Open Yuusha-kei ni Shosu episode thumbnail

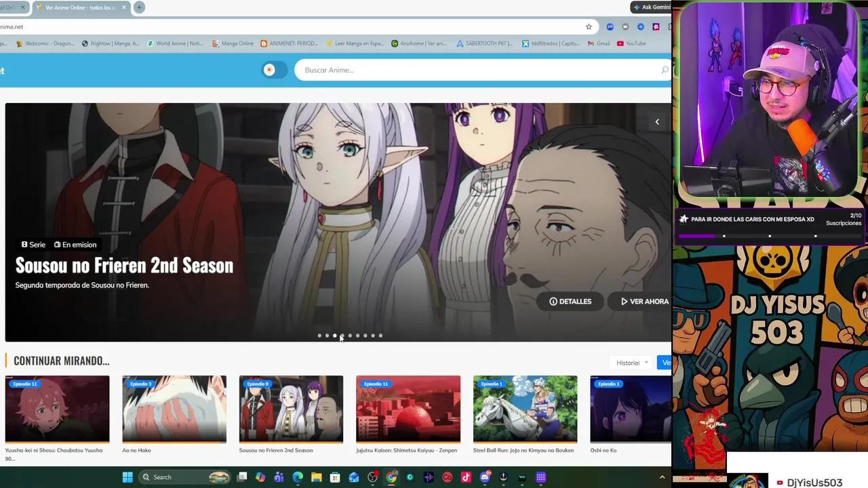click(57, 409)
